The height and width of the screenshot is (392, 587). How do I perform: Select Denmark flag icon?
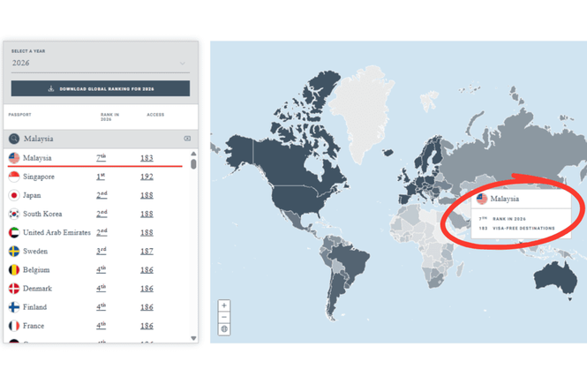[x=14, y=289]
